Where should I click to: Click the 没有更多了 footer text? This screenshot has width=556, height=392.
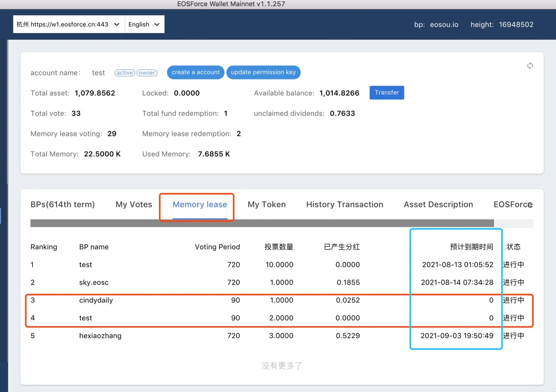coord(282,366)
